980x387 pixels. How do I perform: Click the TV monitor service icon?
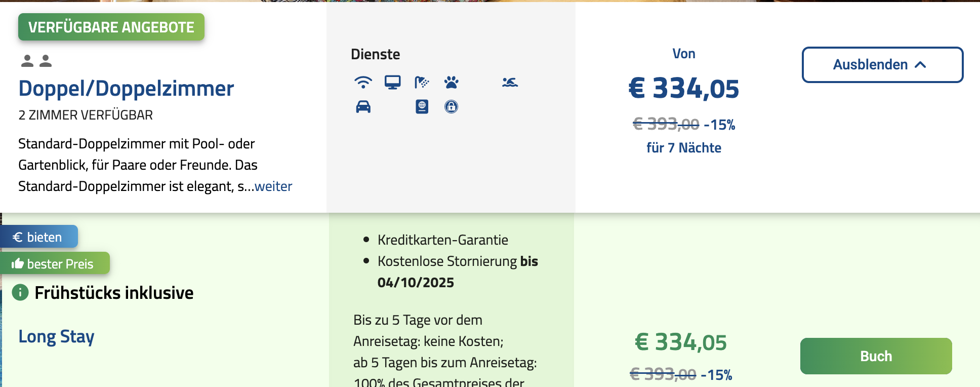(x=392, y=82)
